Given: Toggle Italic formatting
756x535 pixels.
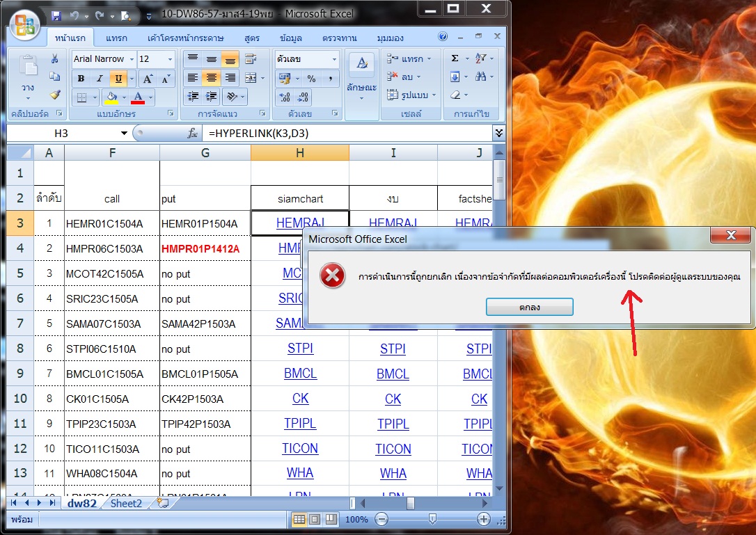Looking at the screenshot, I should click(x=100, y=79).
